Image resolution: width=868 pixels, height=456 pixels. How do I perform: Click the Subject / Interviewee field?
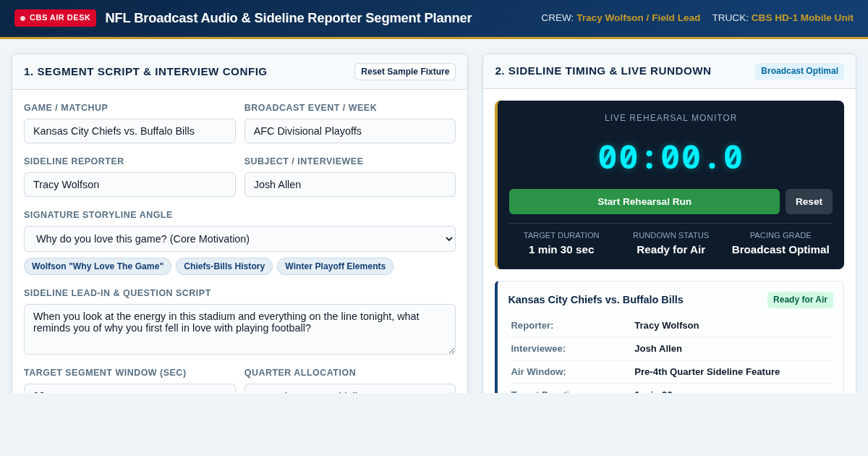[x=350, y=185]
